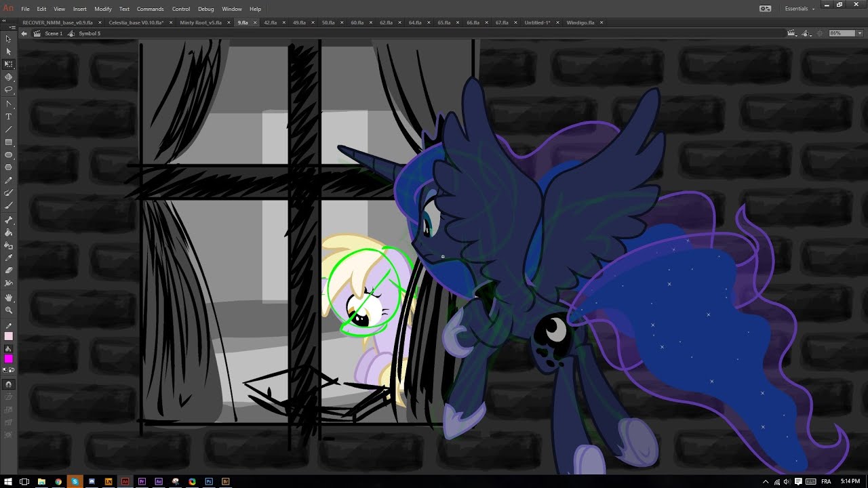
Task: Select the Eraser tool
Action: click(8, 271)
